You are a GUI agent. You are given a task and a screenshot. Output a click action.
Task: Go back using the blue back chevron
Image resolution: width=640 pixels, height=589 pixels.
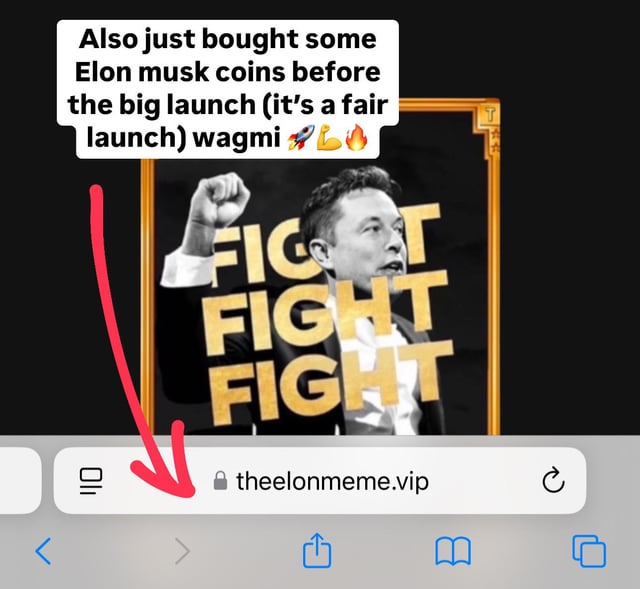pos(43,551)
